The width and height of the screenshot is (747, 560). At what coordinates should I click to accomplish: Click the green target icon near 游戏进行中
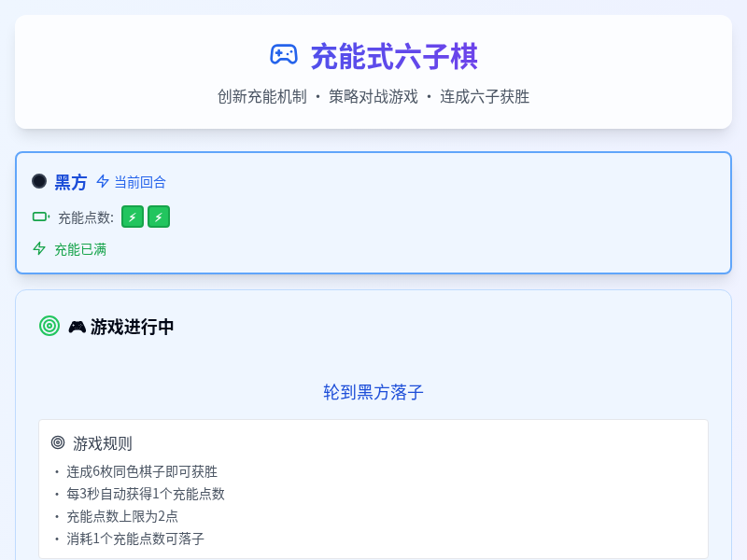pyautogui.click(x=49, y=326)
